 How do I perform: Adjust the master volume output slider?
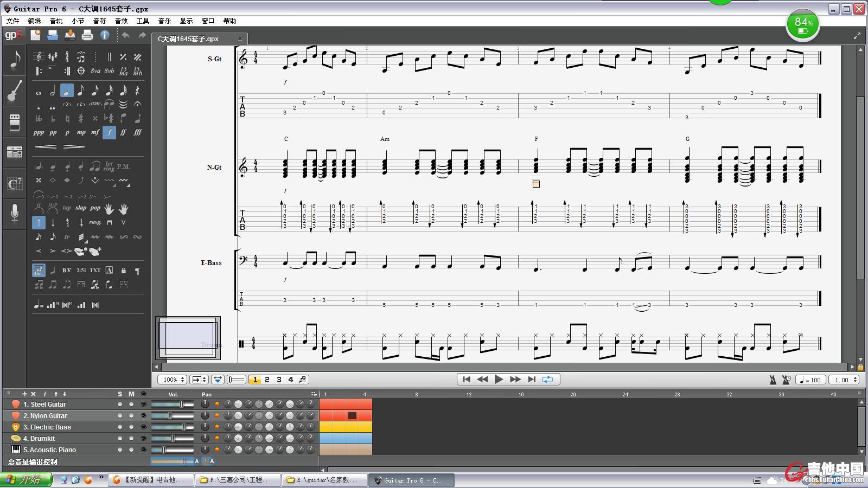point(172,461)
